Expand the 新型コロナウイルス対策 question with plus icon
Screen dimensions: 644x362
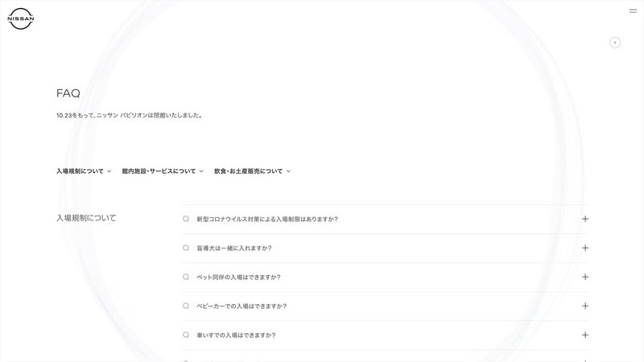tap(585, 219)
